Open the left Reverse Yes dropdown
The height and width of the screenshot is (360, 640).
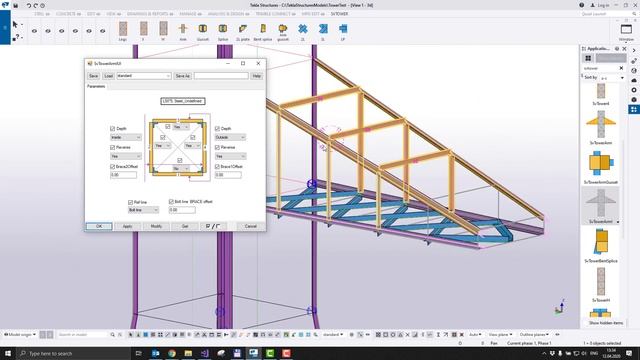[126, 156]
